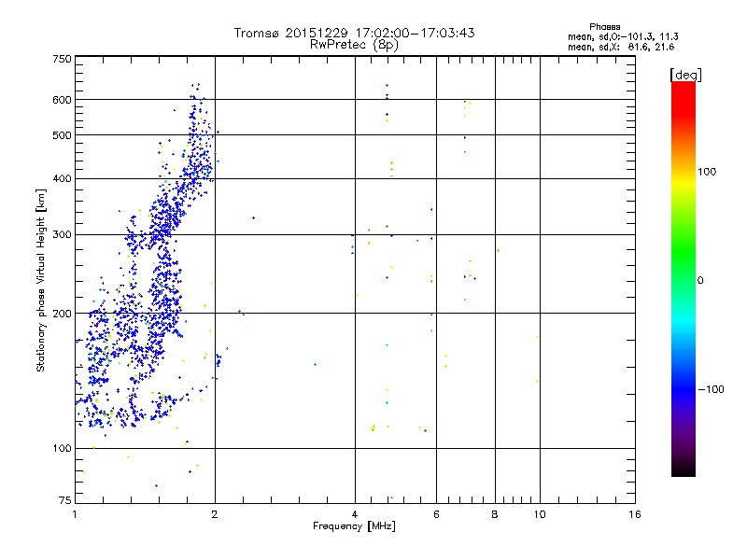Click the y-axis tick label '75'
Screen dimensions: 747x560
(x=65, y=500)
